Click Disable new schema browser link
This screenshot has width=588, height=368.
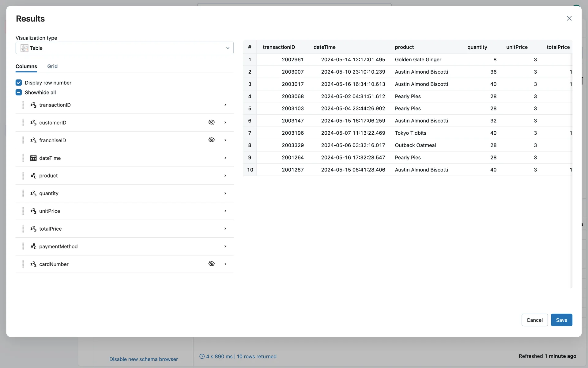tap(143, 359)
